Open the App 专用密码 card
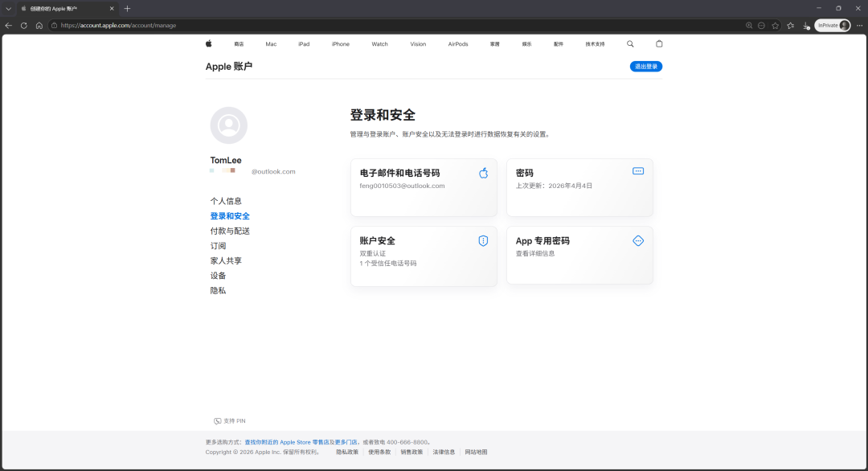 point(579,256)
